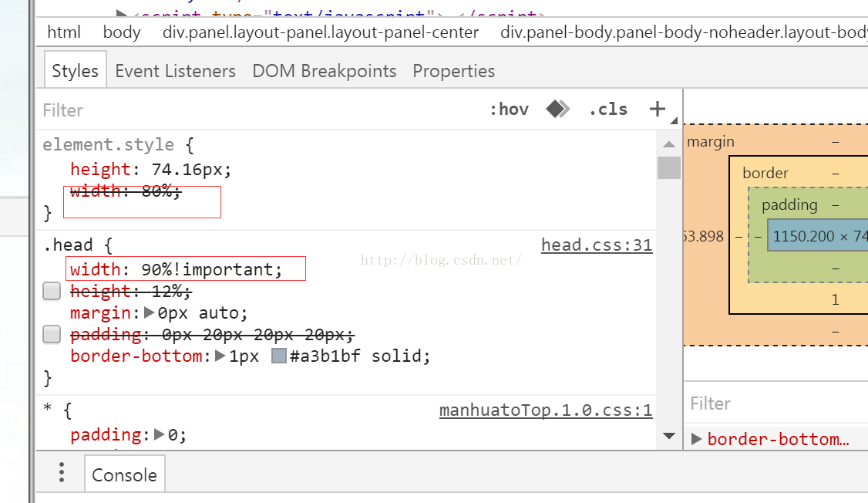Screen dimensions: 868x503
Task: Click the border label in box model
Action: point(765,173)
